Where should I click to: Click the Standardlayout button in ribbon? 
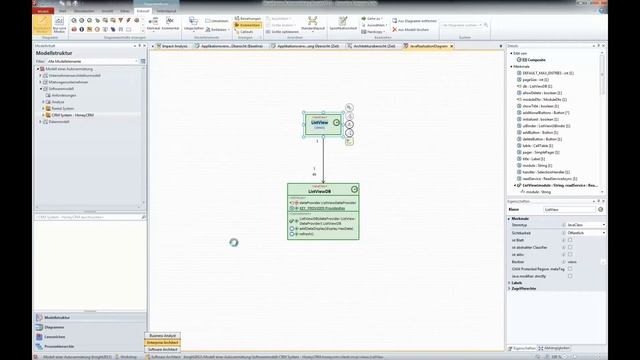313,24
